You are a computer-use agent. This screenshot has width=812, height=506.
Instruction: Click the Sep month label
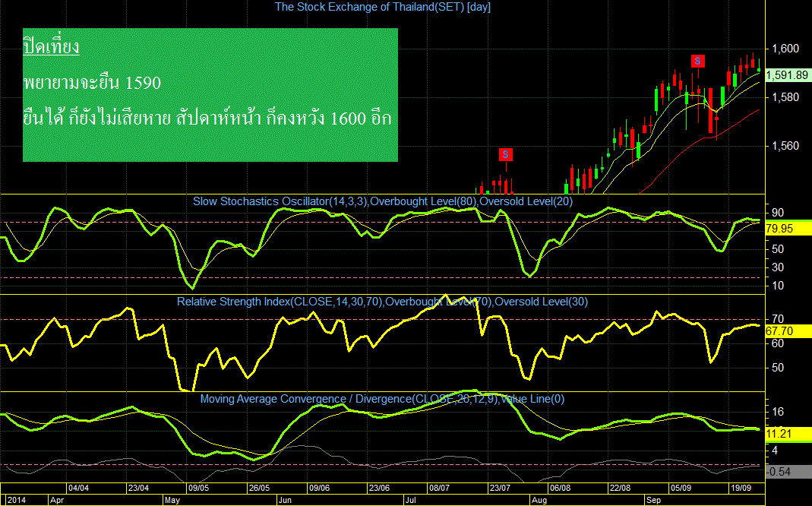[654, 501]
